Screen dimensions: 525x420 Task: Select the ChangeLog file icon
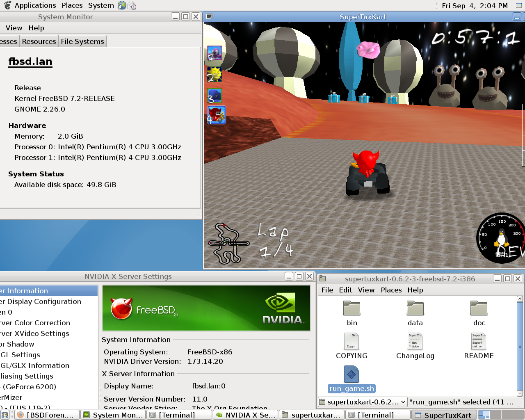415,341
